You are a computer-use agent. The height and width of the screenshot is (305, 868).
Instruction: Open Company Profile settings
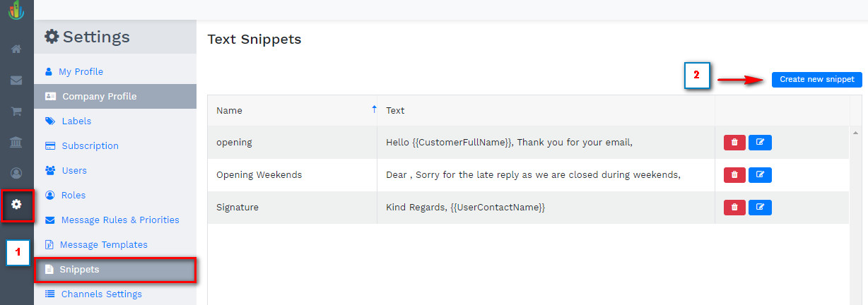[x=99, y=97]
